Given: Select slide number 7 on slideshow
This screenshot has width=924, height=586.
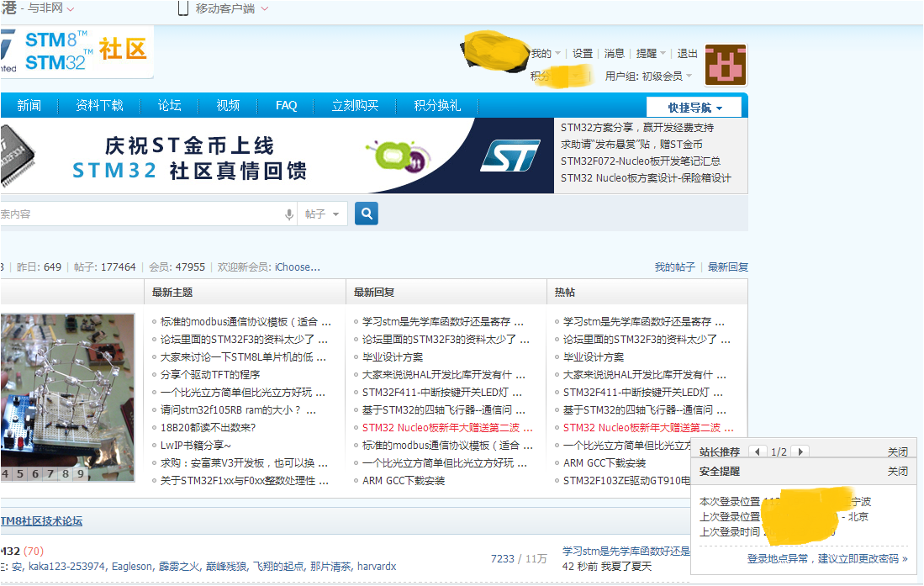Looking at the screenshot, I should pos(50,473).
